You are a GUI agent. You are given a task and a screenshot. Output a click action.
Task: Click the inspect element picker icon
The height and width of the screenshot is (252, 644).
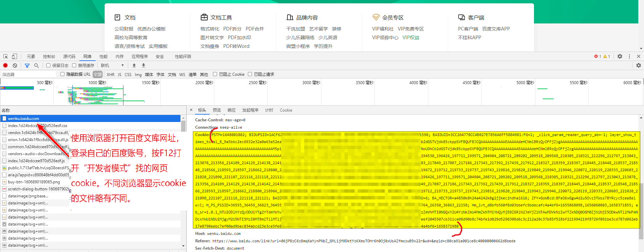coord(5,56)
